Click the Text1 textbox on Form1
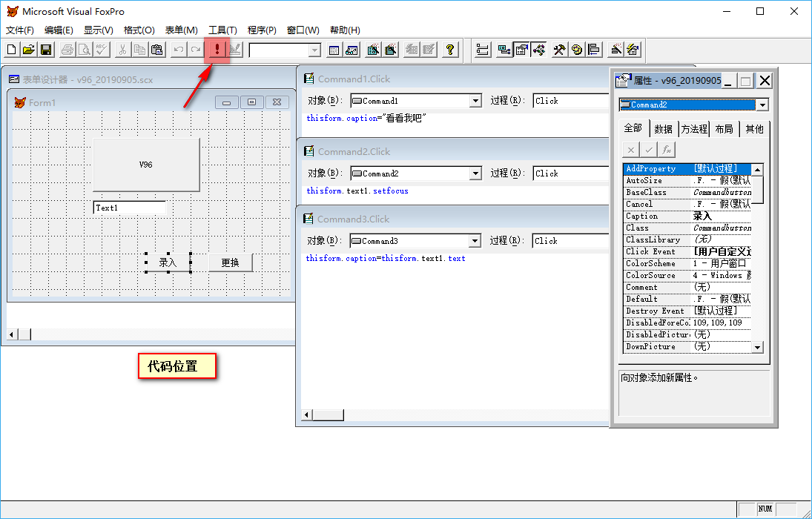This screenshot has width=812, height=519. pos(130,208)
